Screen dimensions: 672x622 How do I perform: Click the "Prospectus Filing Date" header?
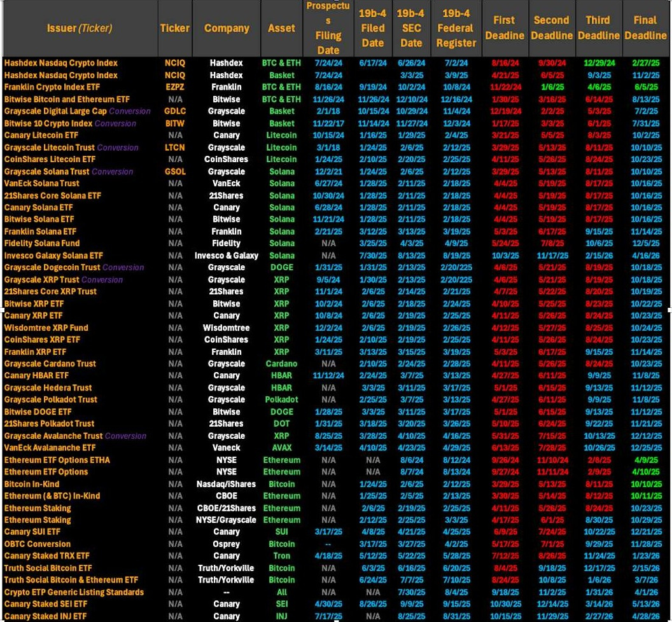coord(328,28)
